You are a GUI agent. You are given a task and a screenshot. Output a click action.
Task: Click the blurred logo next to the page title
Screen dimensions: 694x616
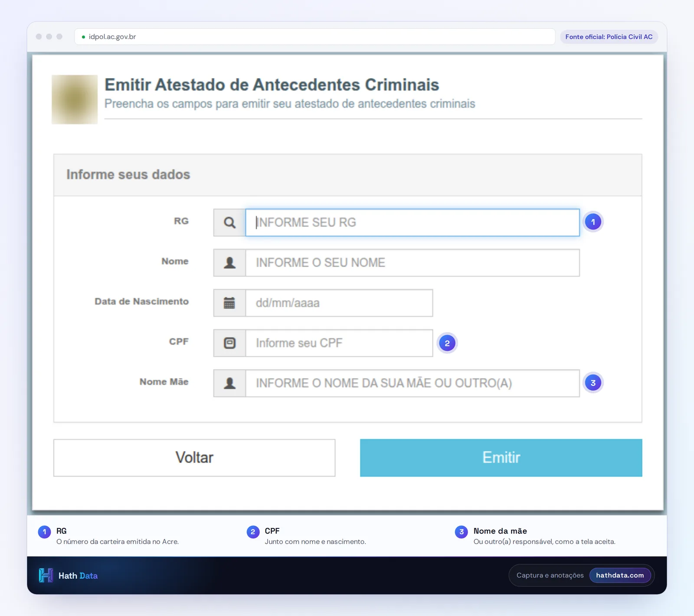tap(75, 100)
